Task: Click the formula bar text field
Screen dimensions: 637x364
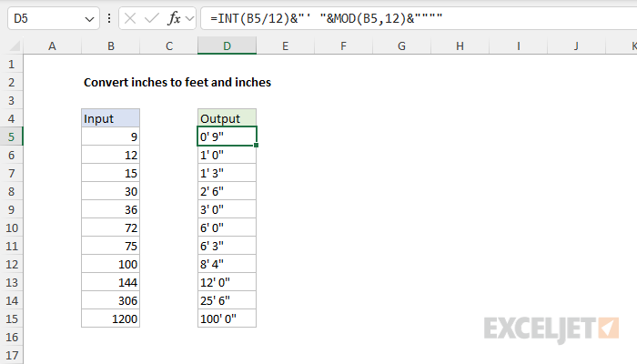Action: tap(419, 18)
